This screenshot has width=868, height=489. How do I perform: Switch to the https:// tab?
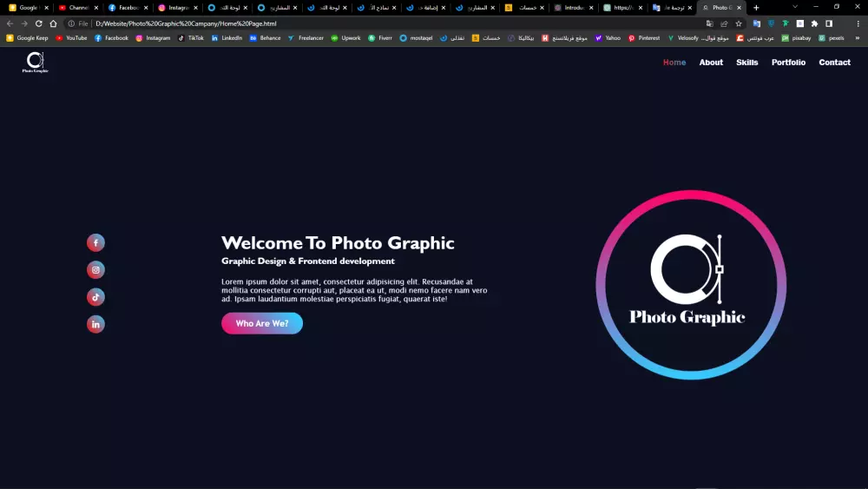tap(622, 8)
